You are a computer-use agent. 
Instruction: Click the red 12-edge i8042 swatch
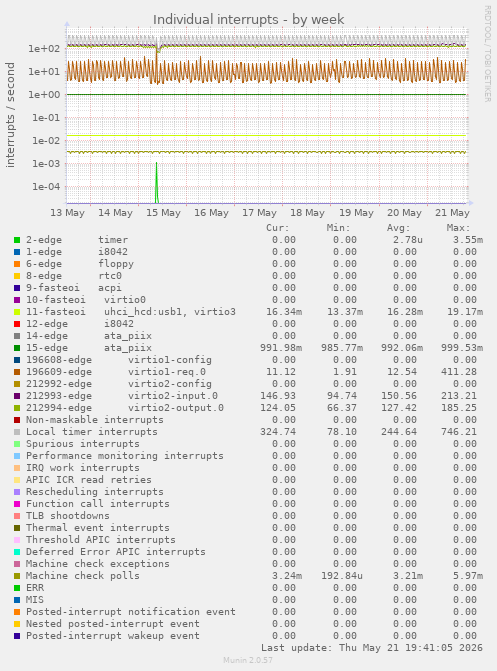coord(17,324)
